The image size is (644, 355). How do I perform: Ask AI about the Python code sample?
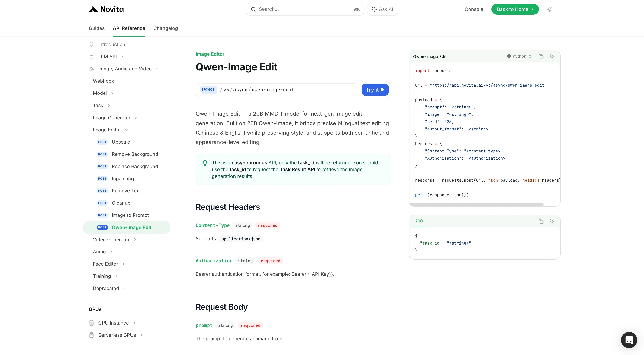552,56
